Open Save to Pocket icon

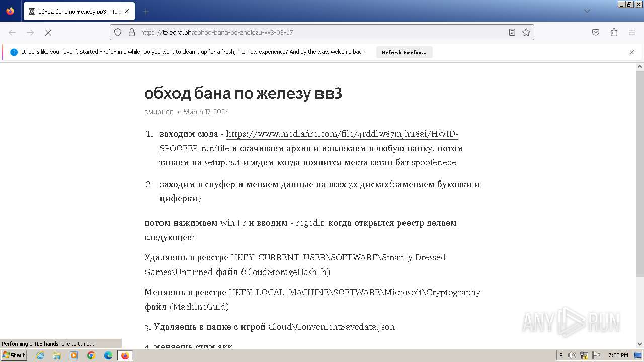[x=596, y=32]
